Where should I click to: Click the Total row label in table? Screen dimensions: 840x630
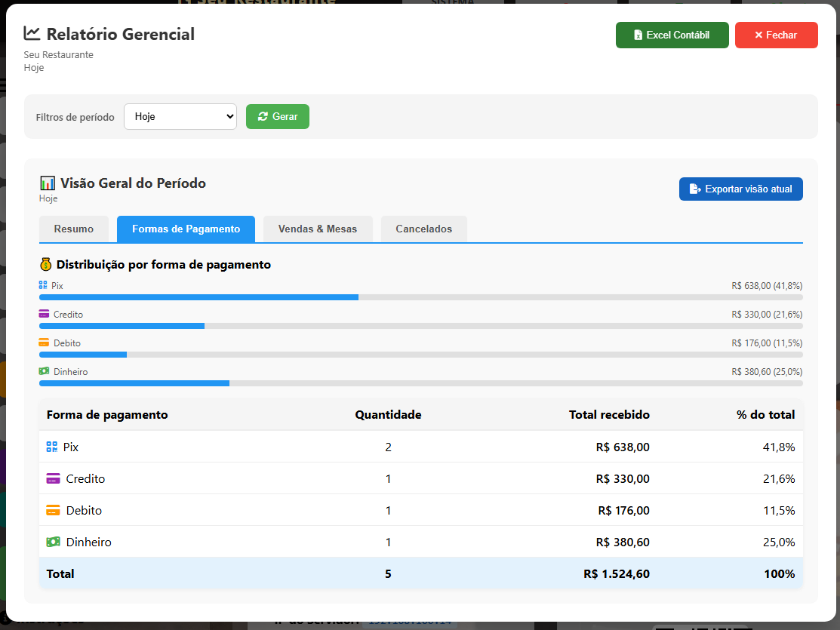pyautogui.click(x=60, y=573)
